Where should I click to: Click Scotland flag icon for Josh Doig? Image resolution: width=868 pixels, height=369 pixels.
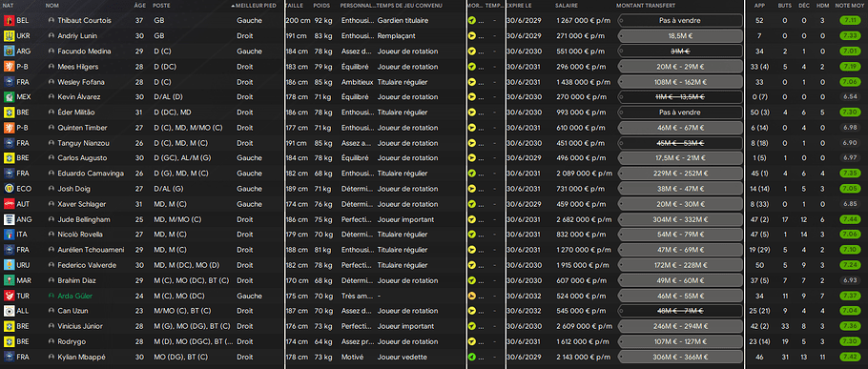pyautogui.click(x=9, y=189)
